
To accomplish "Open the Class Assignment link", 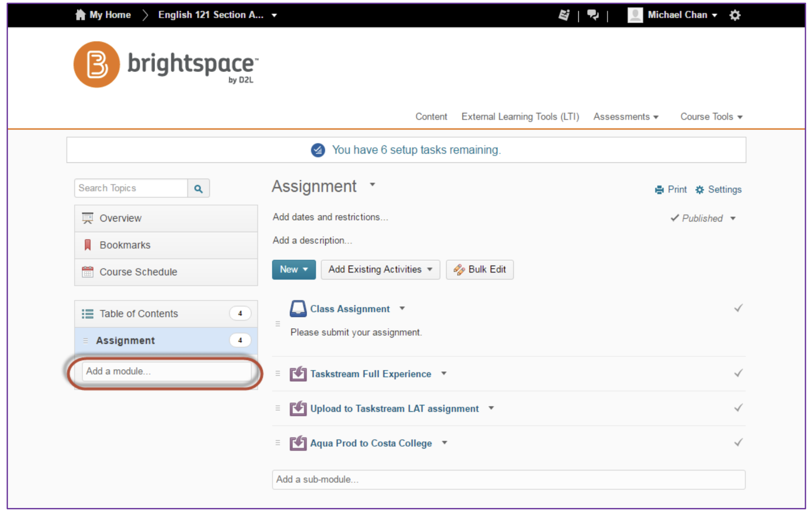I will [x=350, y=309].
